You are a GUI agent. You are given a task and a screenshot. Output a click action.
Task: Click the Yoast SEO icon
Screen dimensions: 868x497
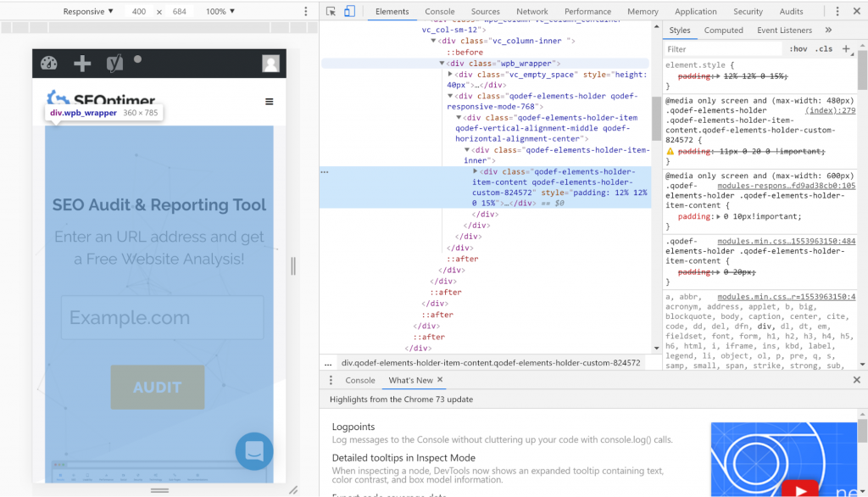(114, 64)
